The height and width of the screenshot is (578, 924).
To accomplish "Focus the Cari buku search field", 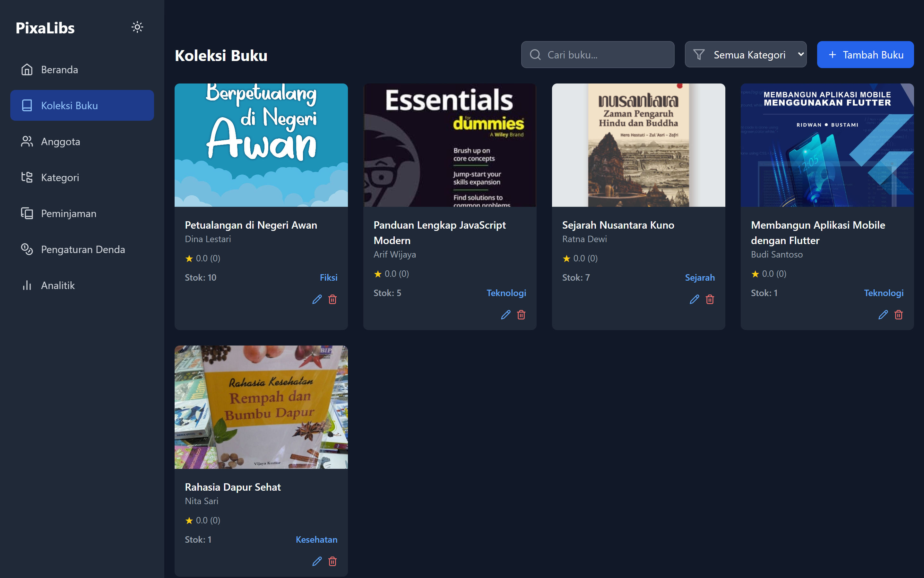I will coord(597,55).
